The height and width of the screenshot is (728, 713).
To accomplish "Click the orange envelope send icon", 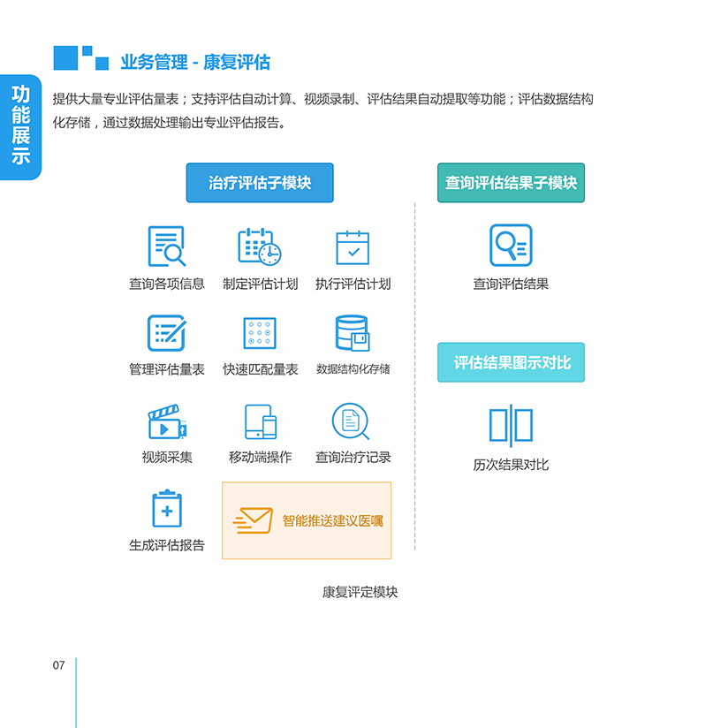I will (x=253, y=520).
